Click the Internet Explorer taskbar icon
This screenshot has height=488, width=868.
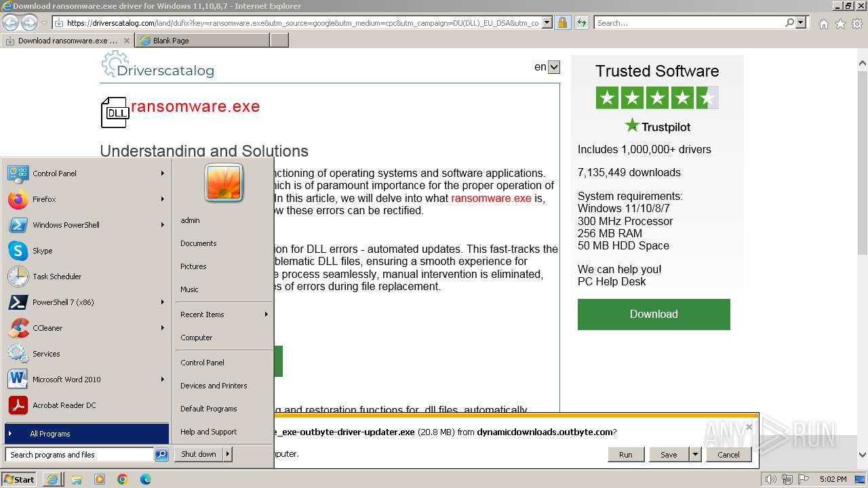click(52, 479)
